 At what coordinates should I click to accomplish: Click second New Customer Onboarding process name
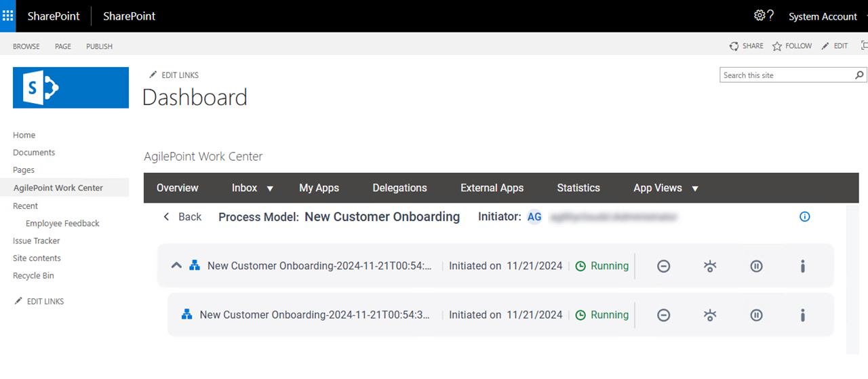pyautogui.click(x=315, y=315)
